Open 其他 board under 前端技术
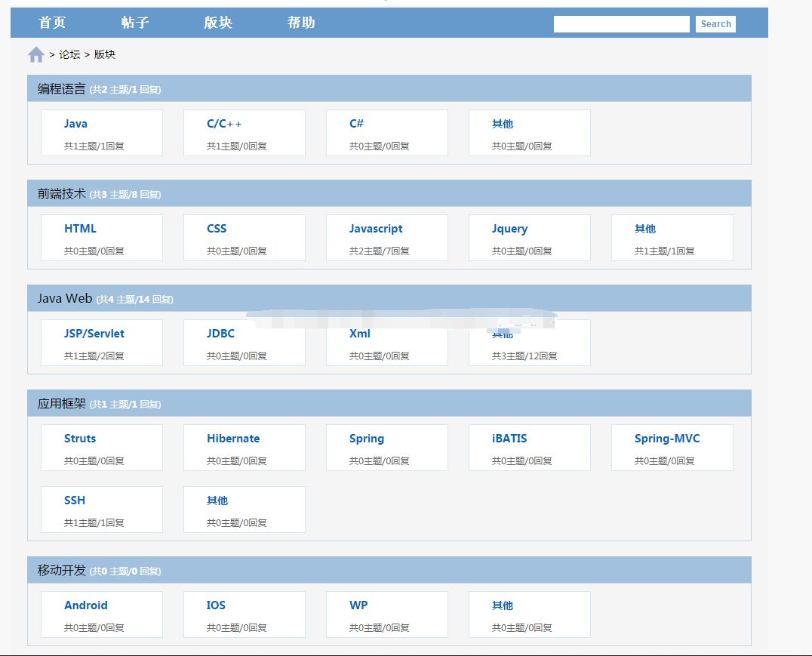This screenshot has height=656, width=812. [x=645, y=229]
